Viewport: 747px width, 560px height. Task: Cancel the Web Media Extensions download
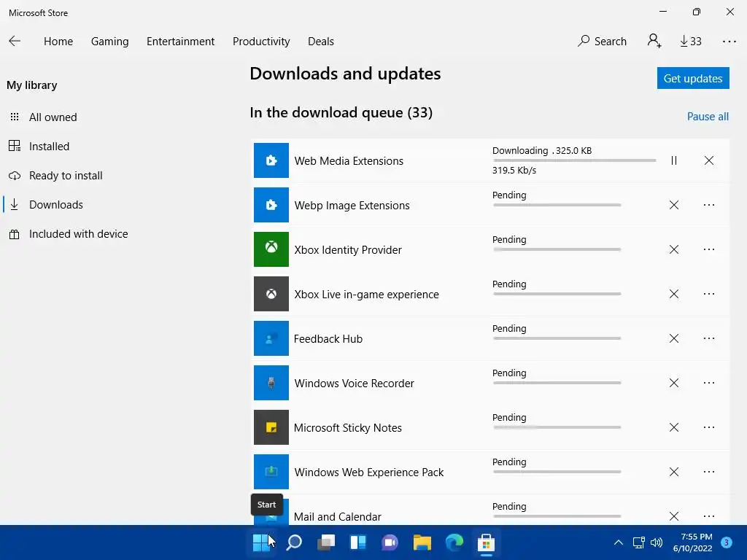709,160
